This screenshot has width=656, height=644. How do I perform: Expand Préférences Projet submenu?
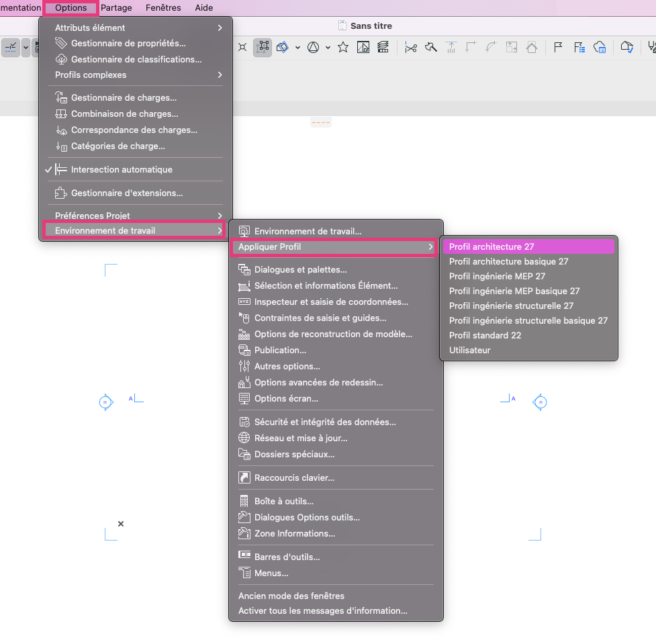tap(136, 216)
